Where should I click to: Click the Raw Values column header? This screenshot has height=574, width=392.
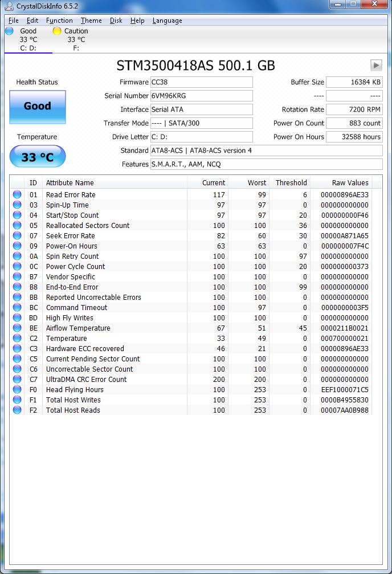click(x=341, y=182)
